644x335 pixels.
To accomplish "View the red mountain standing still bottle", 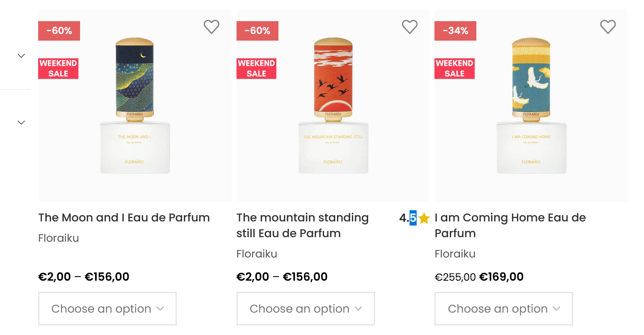I will point(333,106).
